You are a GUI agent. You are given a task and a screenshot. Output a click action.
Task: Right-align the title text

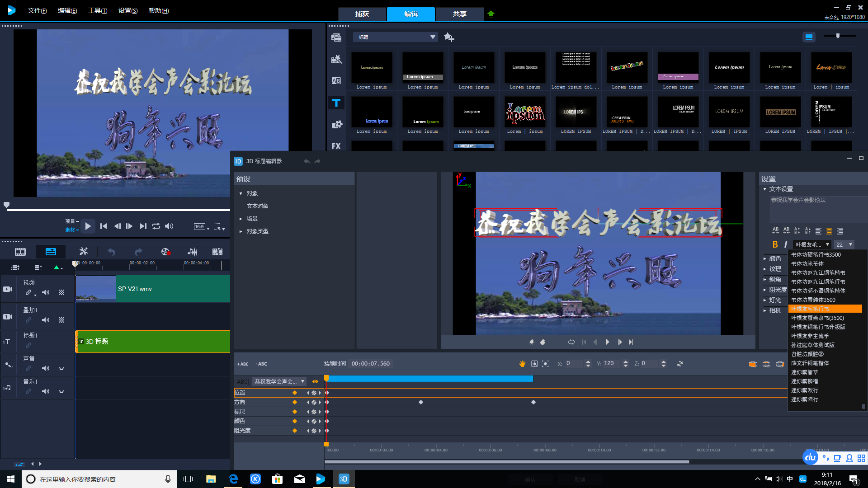(840, 231)
